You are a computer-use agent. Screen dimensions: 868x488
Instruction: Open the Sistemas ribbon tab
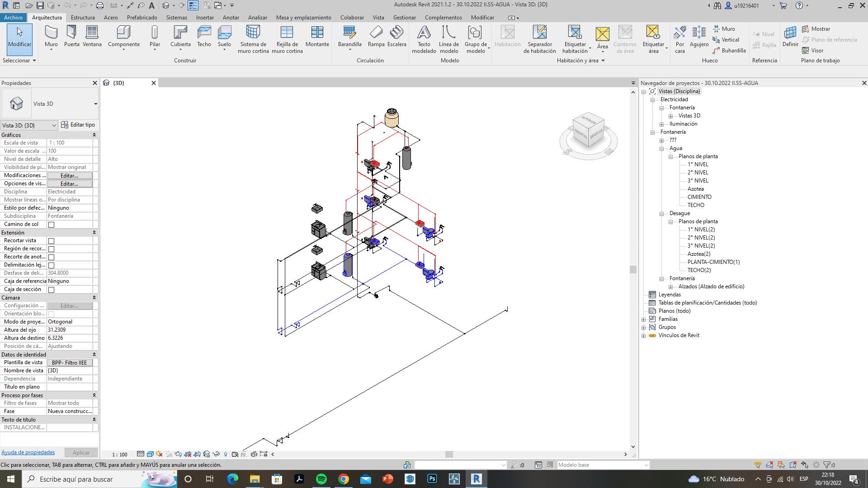click(176, 18)
